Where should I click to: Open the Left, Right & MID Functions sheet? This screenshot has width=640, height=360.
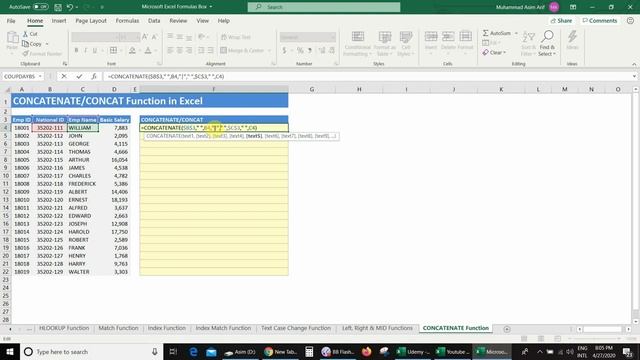click(x=377, y=328)
